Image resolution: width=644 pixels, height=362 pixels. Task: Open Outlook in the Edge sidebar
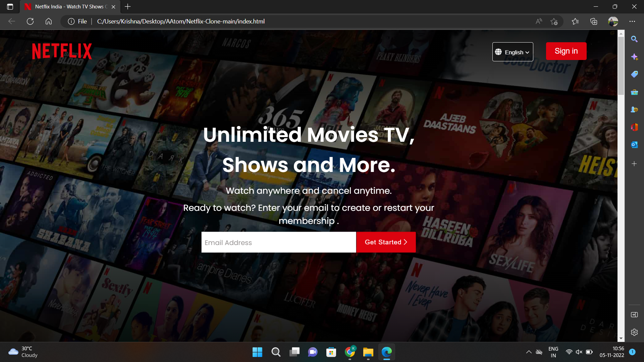(x=634, y=145)
